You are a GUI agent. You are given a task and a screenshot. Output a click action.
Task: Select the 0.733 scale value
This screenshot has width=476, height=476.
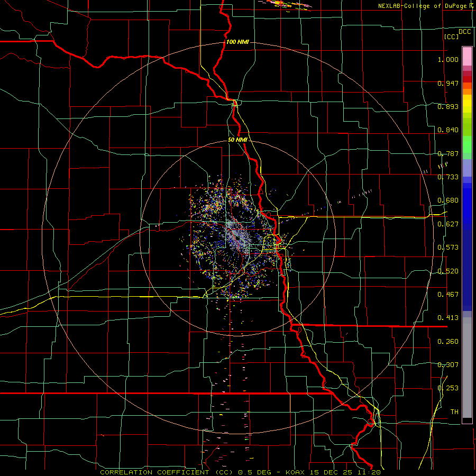(x=448, y=177)
